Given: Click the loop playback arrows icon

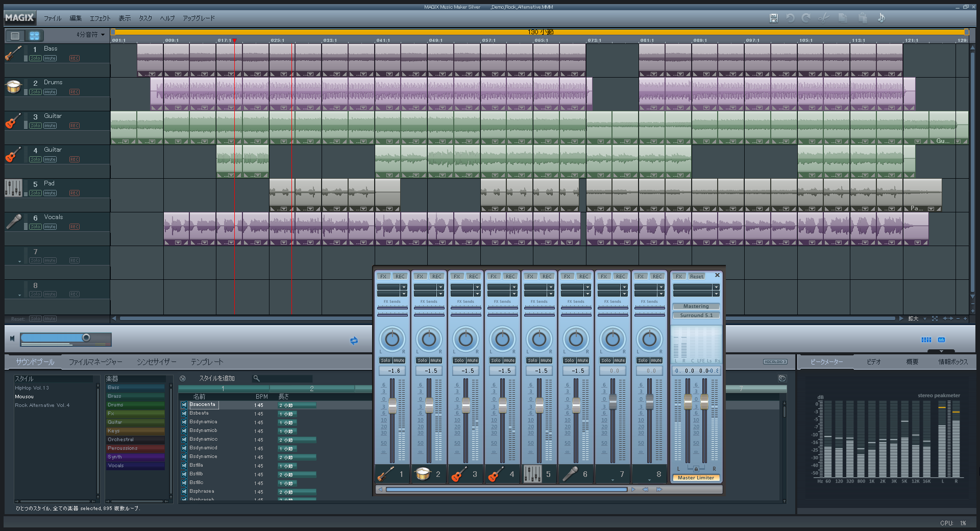Looking at the screenshot, I should click(354, 341).
